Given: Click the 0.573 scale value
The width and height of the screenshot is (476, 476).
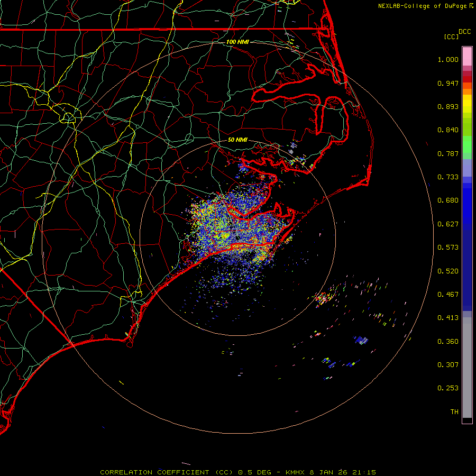Looking at the screenshot, I should pyautogui.click(x=448, y=248).
